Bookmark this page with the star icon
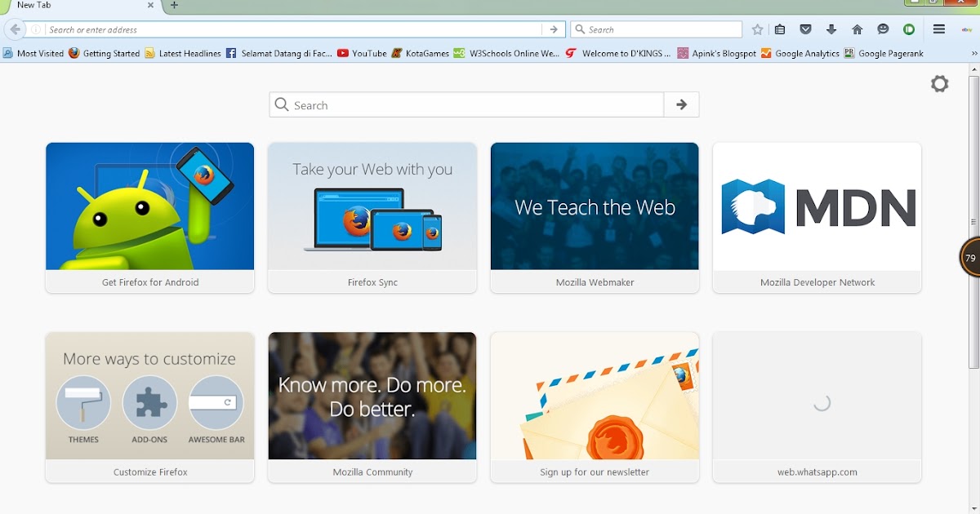The height and width of the screenshot is (514, 980). coord(757,29)
